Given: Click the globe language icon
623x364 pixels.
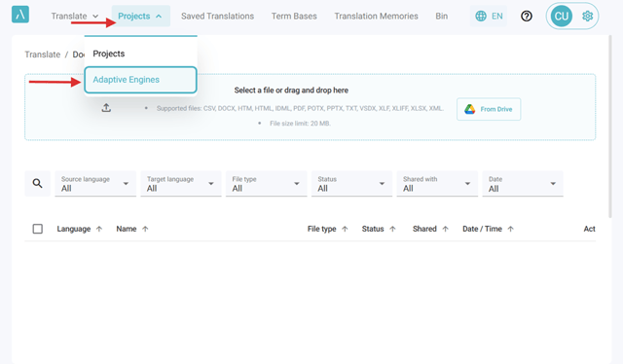Looking at the screenshot, I should (481, 16).
